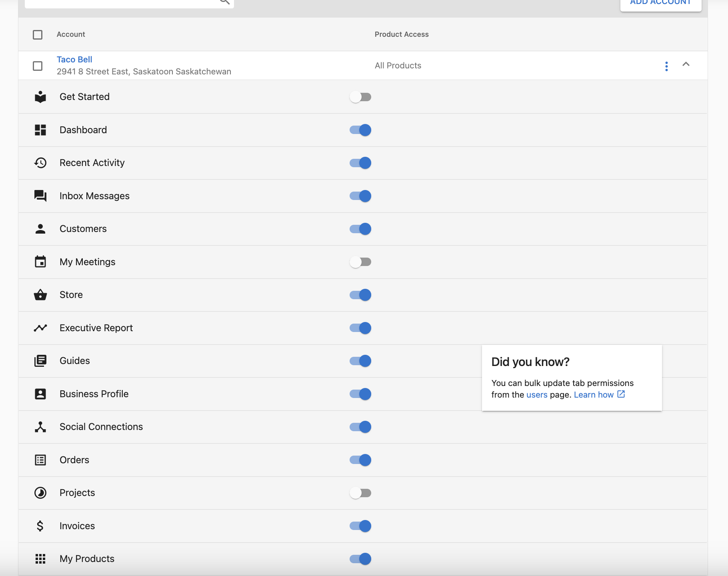Click the Executive Report trend icon
The height and width of the screenshot is (576, 728).
tap(40, 328)
